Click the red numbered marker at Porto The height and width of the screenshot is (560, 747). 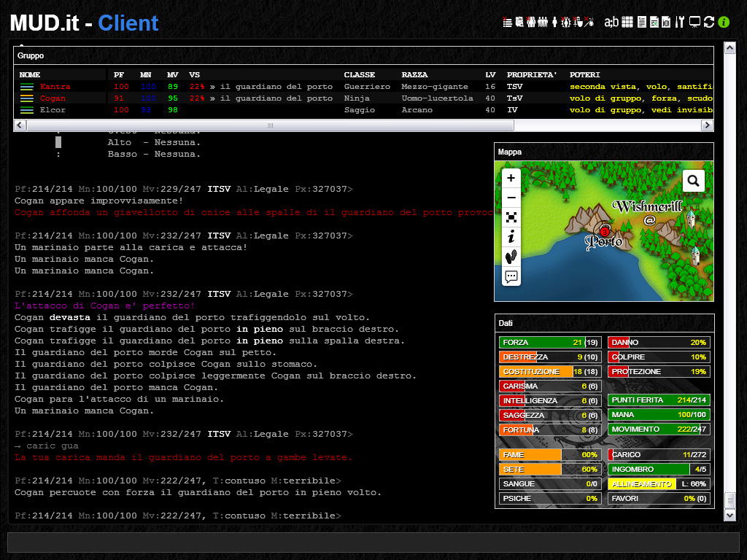tap(605, 231)
